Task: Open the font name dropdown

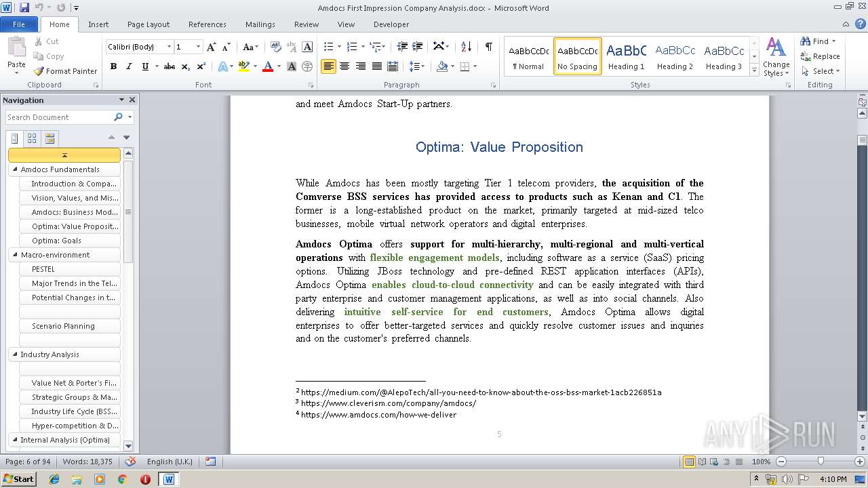Action: 169,47
